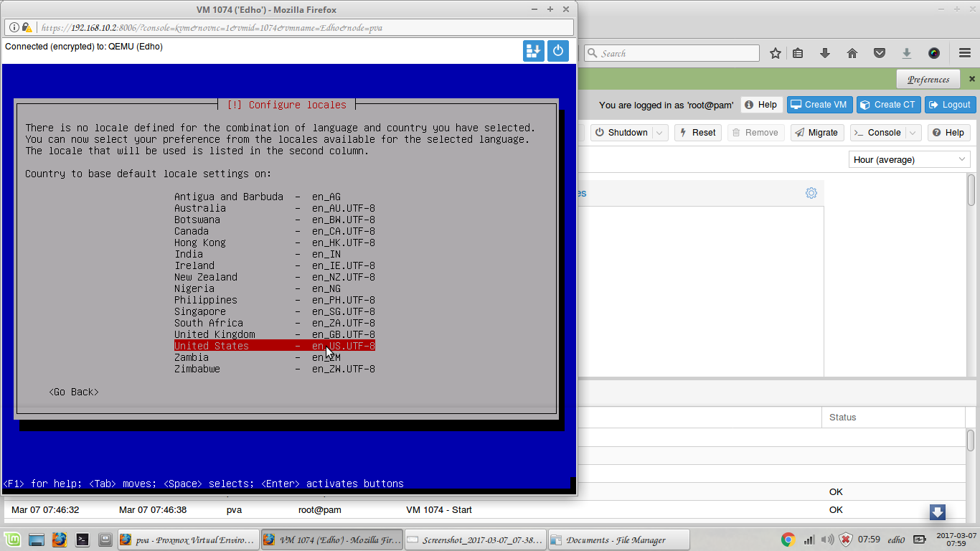Click the Home icon in Firefox toolbar
Screen dimensions: 980x551
click(x=851, y=53)
